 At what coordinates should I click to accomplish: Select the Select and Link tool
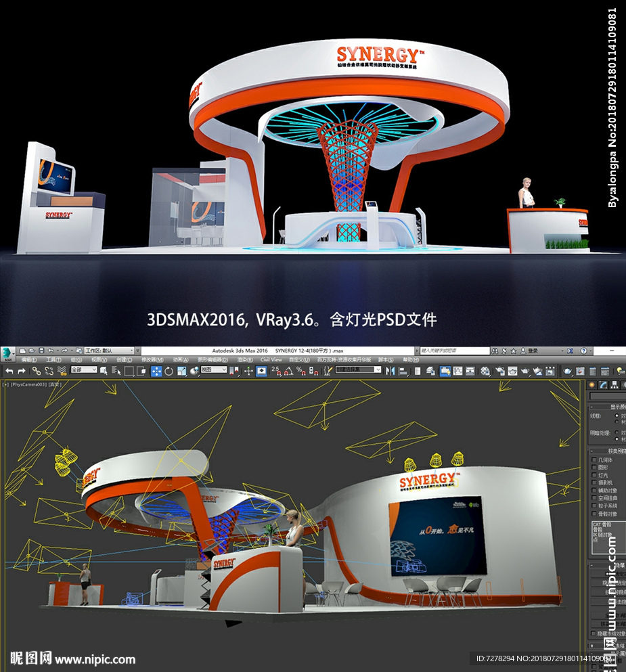tap(37, 371)
